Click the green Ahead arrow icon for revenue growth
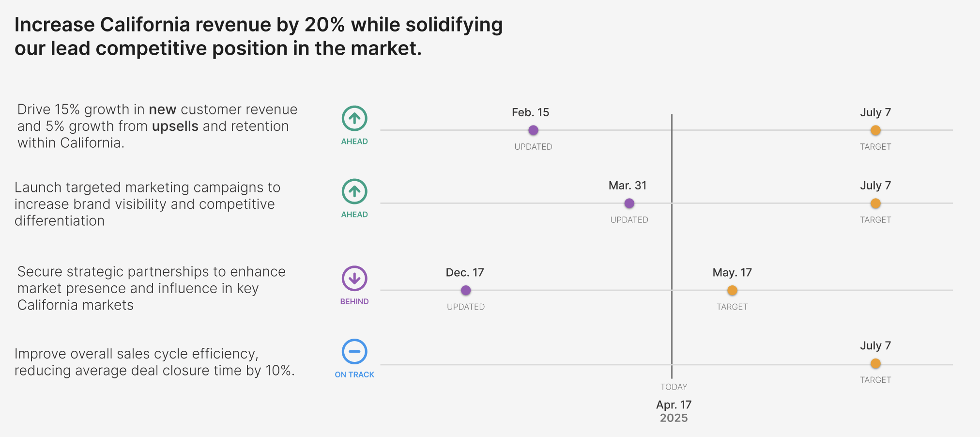The image size is (980, 437). point(354,119)
